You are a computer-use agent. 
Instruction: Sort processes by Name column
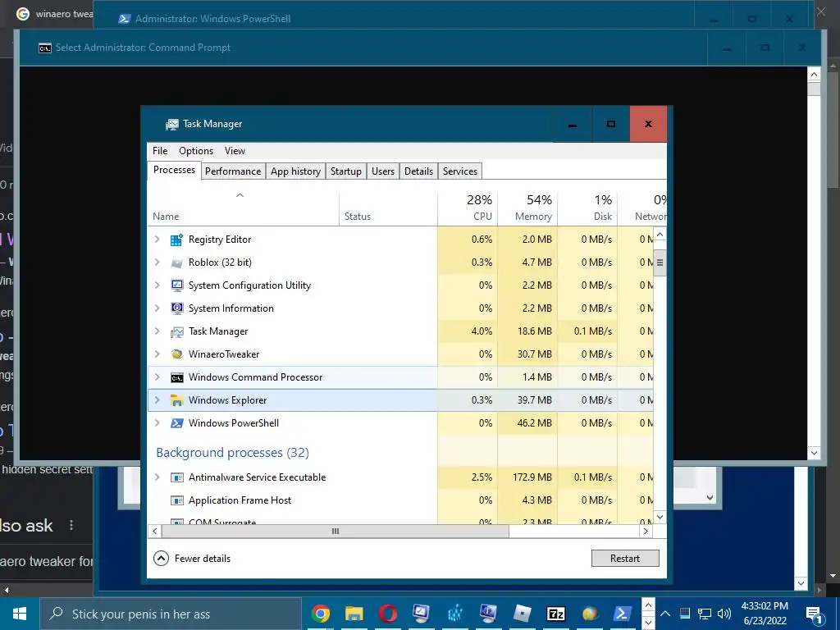[243, 208]
